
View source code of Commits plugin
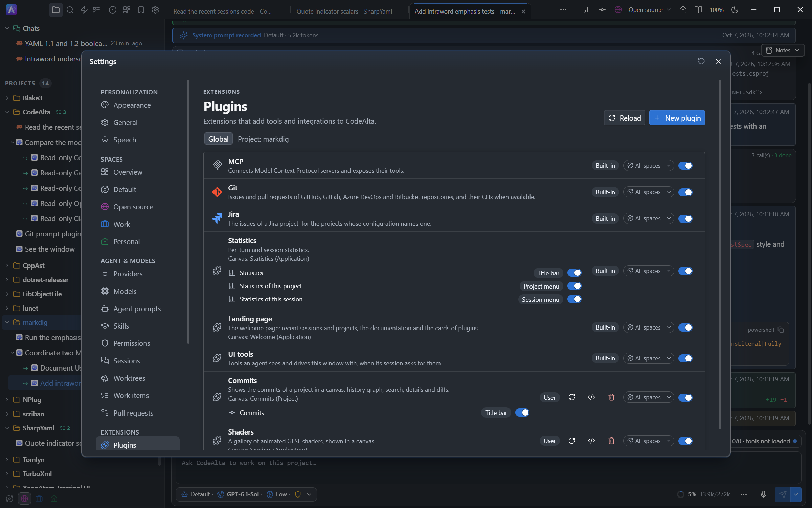tap(591, 397)
